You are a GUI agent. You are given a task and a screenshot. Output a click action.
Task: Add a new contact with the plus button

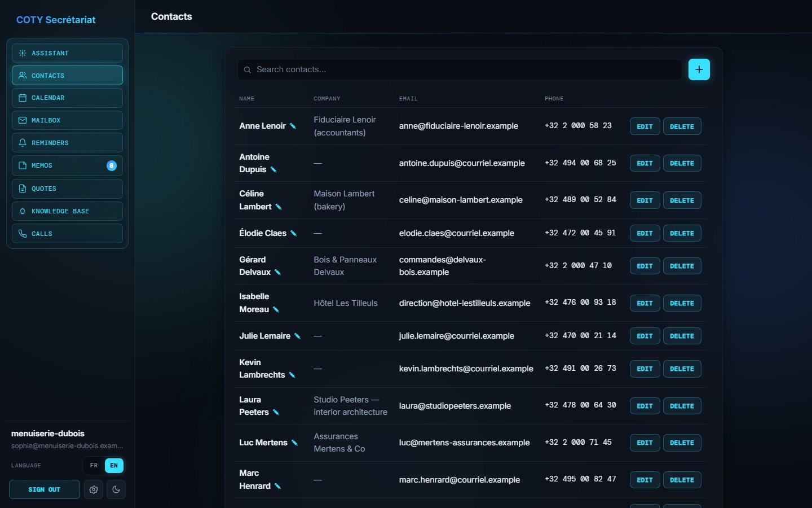click(699, 69)
